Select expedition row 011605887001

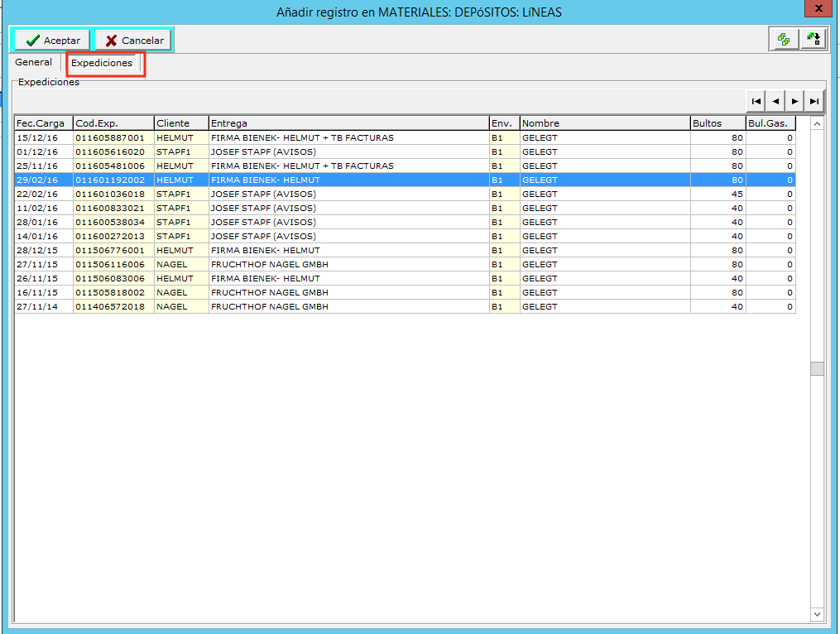click(110, 138)
